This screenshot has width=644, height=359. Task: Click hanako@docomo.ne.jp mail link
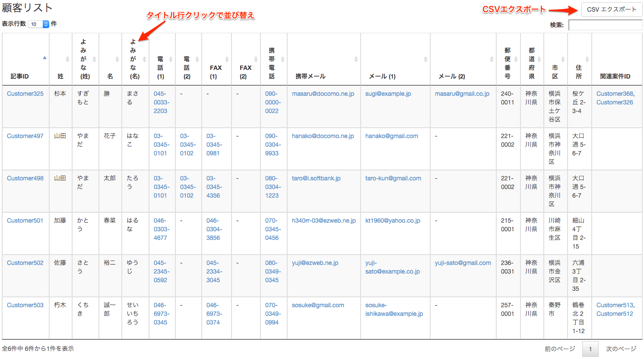323,136
